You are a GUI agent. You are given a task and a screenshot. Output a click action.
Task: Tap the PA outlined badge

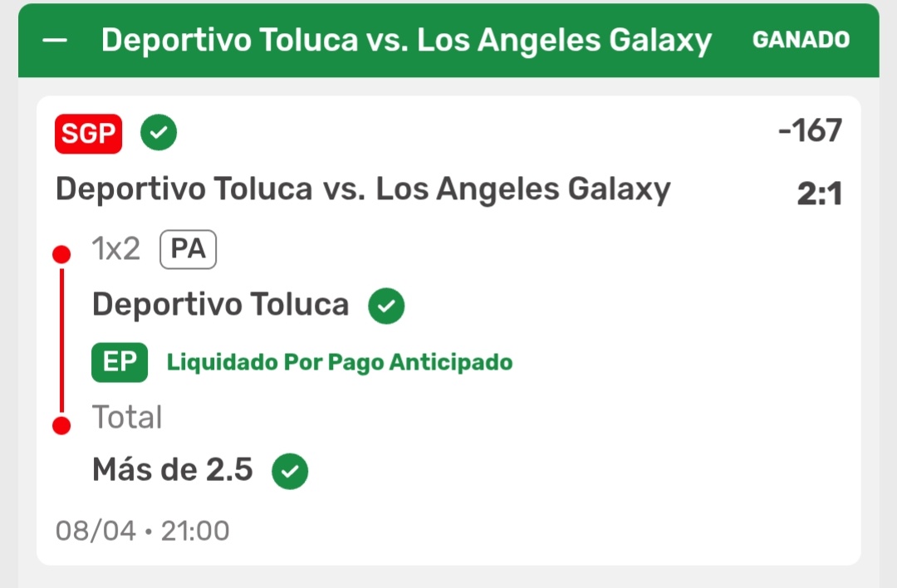189,249
